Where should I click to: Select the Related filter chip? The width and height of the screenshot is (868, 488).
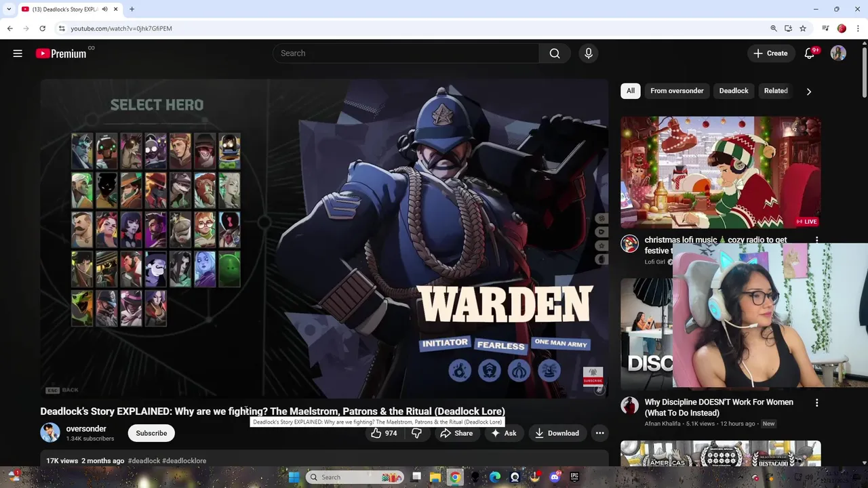[776, 91]
